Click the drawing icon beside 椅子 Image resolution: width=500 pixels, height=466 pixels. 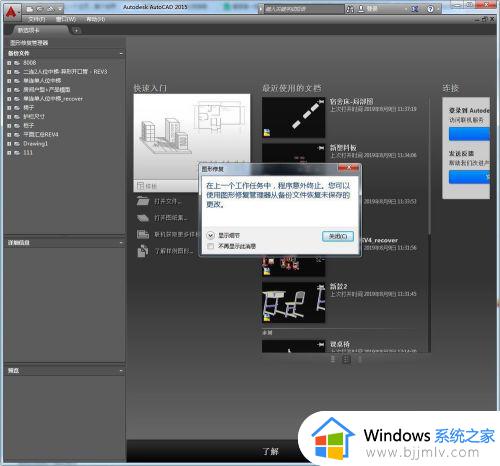tap(17, 108)
